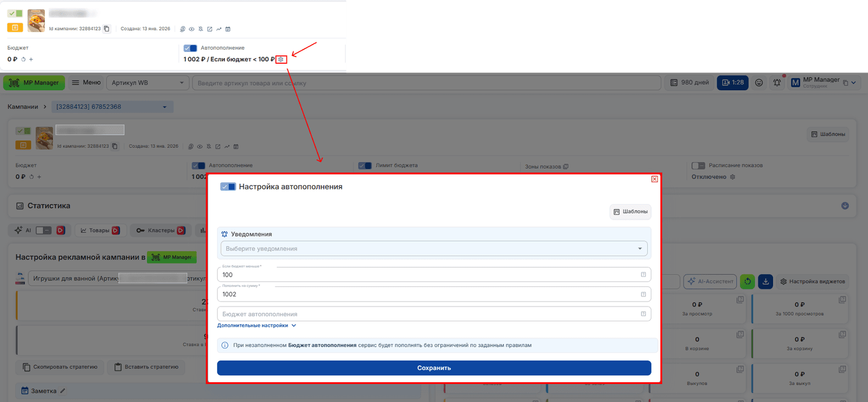Click the eye icon on main page campaign card
The image size is (868, 402).
pos(199,146)
